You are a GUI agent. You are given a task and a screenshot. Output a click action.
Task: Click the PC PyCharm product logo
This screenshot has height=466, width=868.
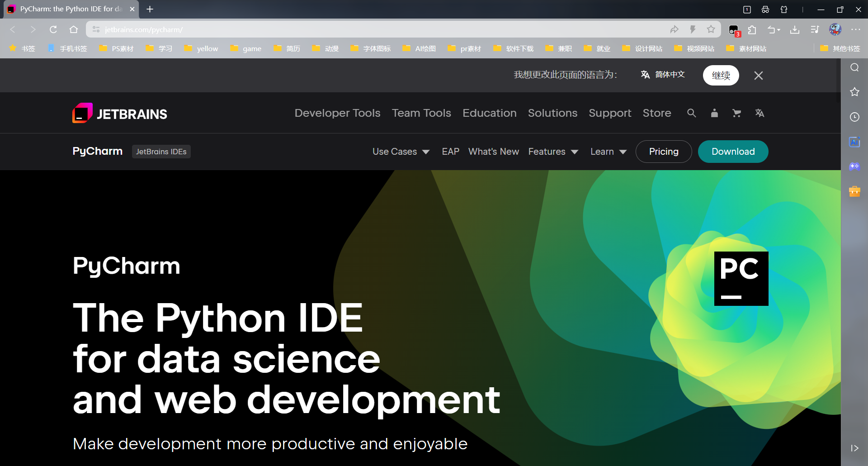[x=741, y=278]
